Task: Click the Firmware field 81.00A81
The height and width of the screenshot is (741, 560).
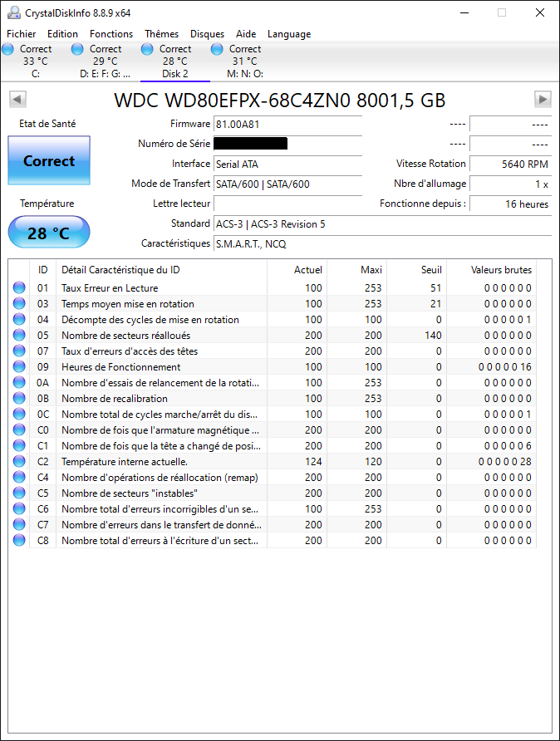Action: click(x=287, y=125)
